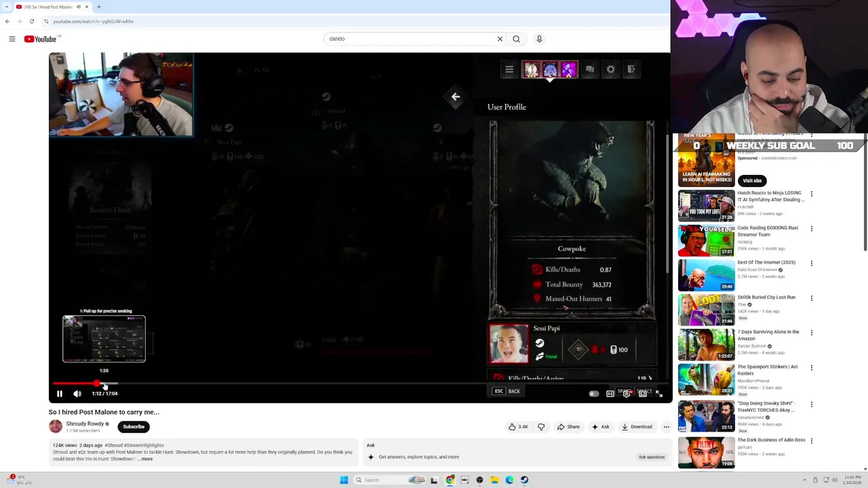
Task: Clear the search box with the X
Action: [x=500, y=39]
